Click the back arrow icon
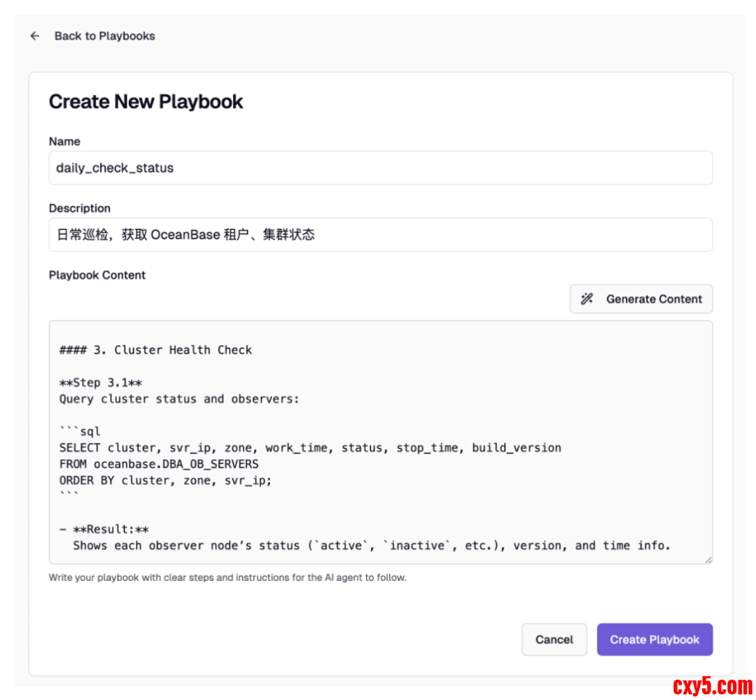Viewport: 756px width, 700px height. click(35, 36)
